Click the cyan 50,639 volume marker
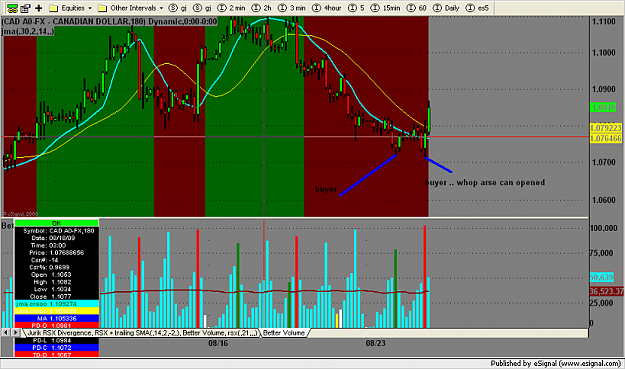The height and width of the screenshot is (369, 625). click(x=601, y=277)
